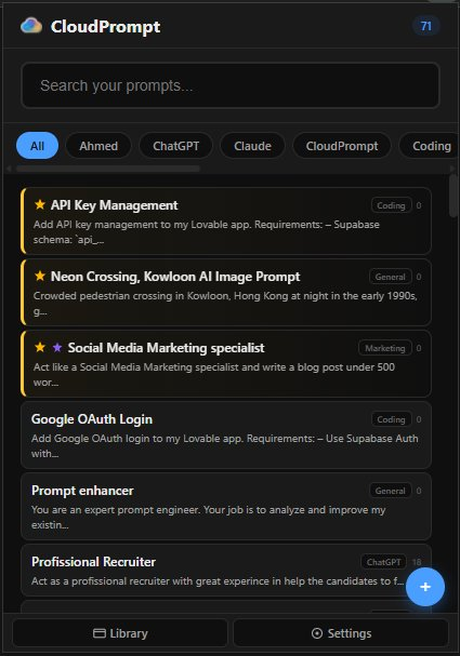The image size is (460, 656).
Task: Open the Prompt enhancer prompt title
Action: point(82,490)
